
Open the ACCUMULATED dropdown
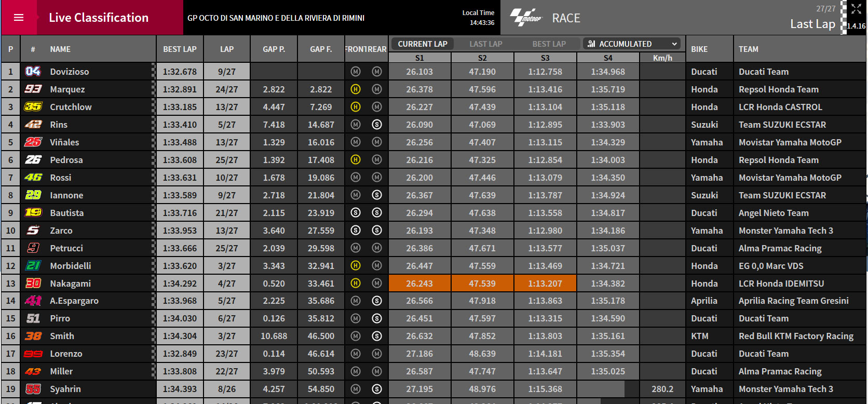tap(632, 44)
